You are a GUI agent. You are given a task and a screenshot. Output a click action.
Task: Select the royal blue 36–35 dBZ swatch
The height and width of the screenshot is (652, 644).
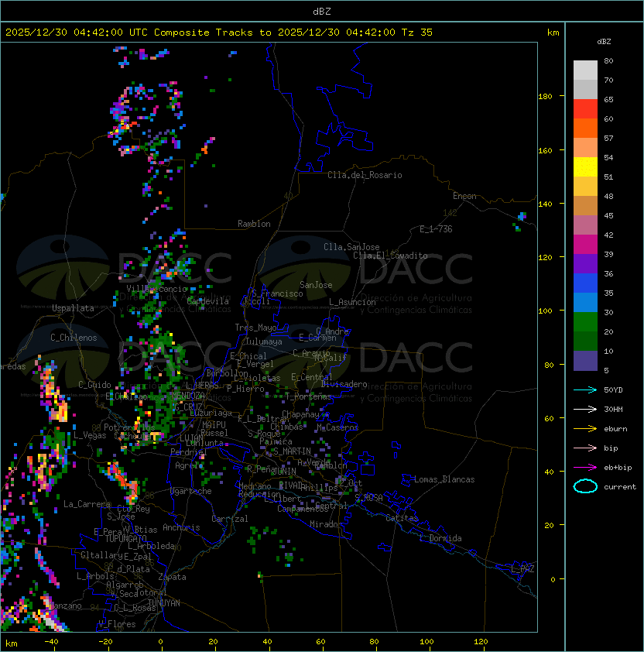(585, 283)
